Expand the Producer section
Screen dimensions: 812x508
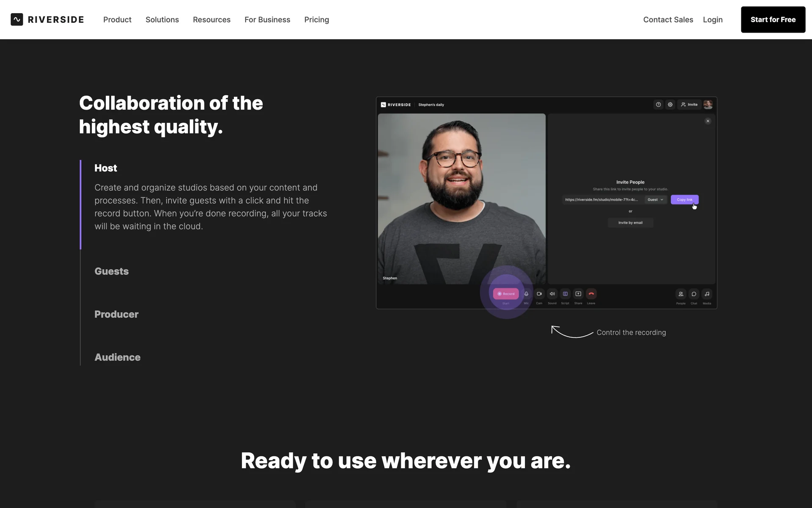116,315
